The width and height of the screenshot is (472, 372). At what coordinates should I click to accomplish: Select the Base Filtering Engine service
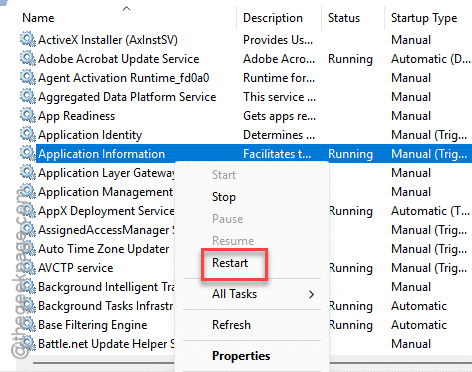click(93, 325)
